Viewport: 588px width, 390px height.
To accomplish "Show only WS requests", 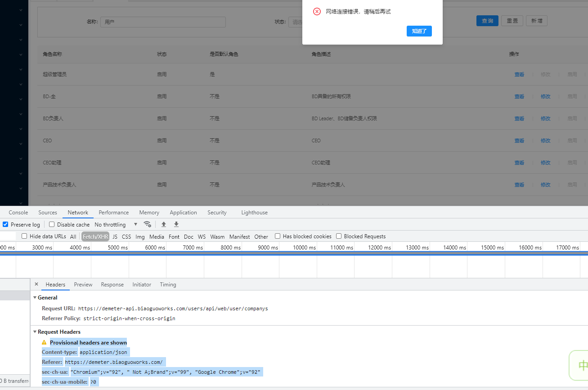I will 202,236.
